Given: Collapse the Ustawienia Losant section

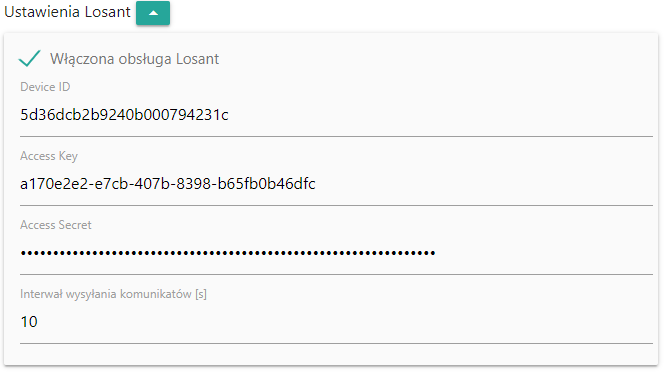Looking at the screenshot, I should [x=153, y=13].
